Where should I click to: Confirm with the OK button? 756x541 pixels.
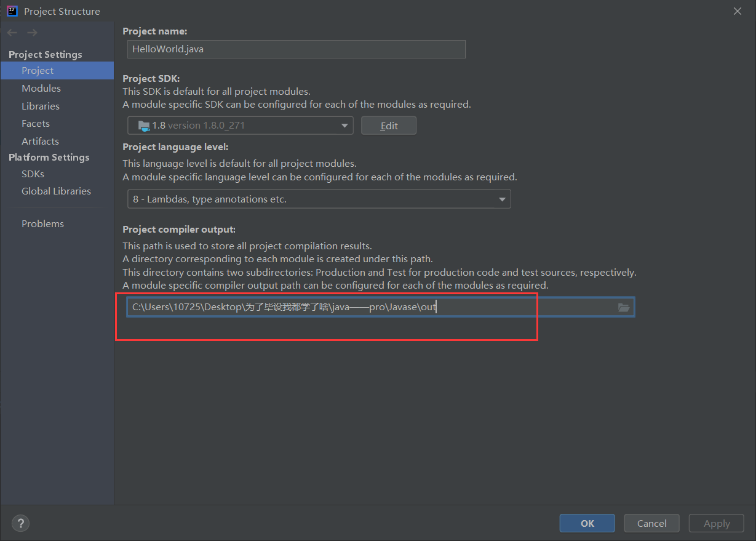click(587, 523)
